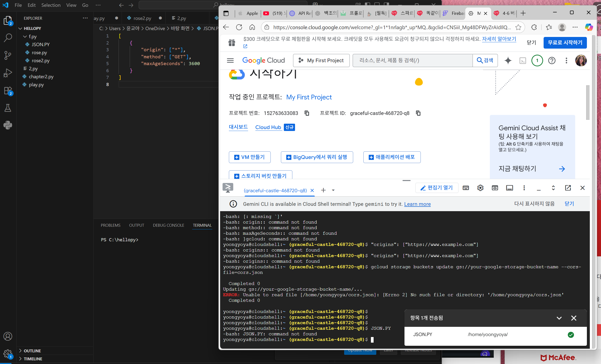Viewport: 601px width, 364px height.
Task: Toggle Cloud Shell maximize/restore arrows
Action: pyautogui.click(x=553, y=188)
